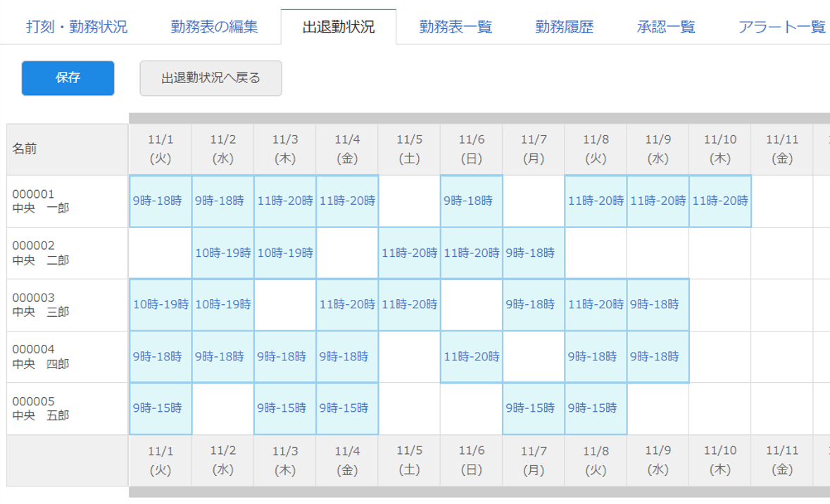Select 中央一郎's empty cell on 11/7
The height and width of the screenshot is (504, 830).
pos(534,201)
